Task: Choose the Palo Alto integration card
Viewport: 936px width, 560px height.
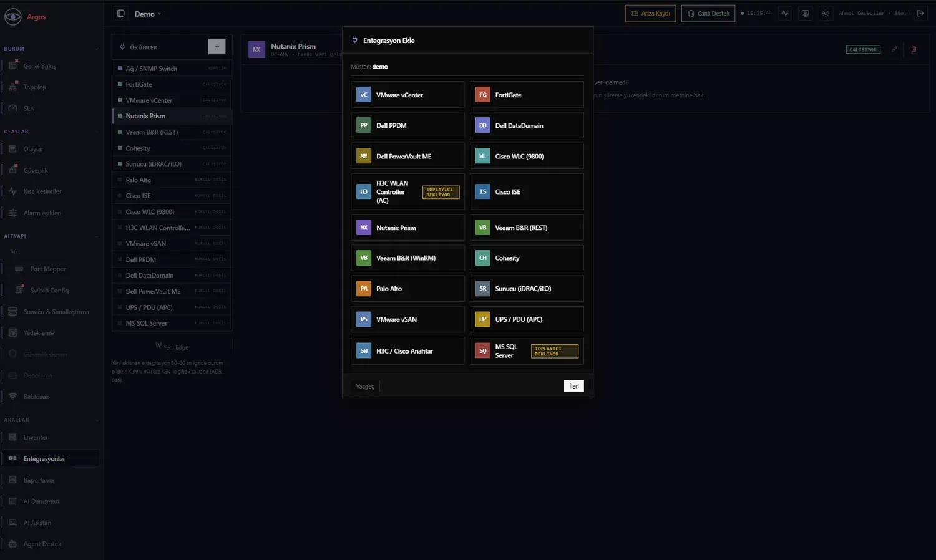Action: [407, 289]
